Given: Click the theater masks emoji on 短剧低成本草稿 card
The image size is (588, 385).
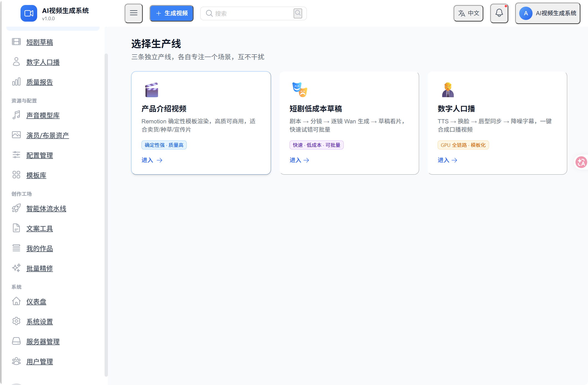Looking at the screenshot, I should pos(300,90).
